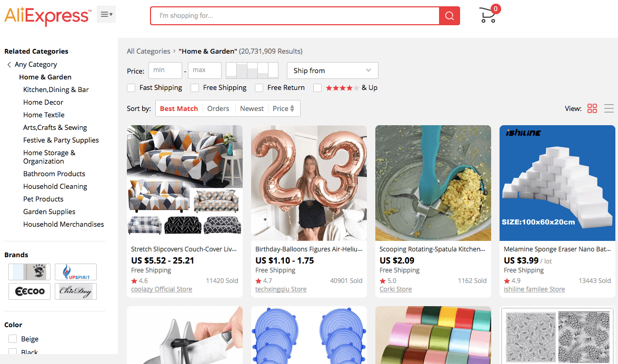Check the Beige color checkbox
Viewport: 618px width, 364px height.
pyautogui.click(x=13, y=339)
